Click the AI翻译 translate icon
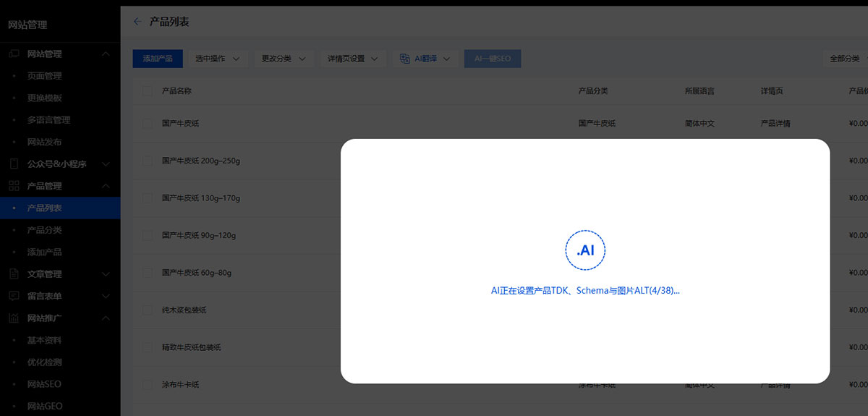 pyautogui.click(x=405, y=59)
